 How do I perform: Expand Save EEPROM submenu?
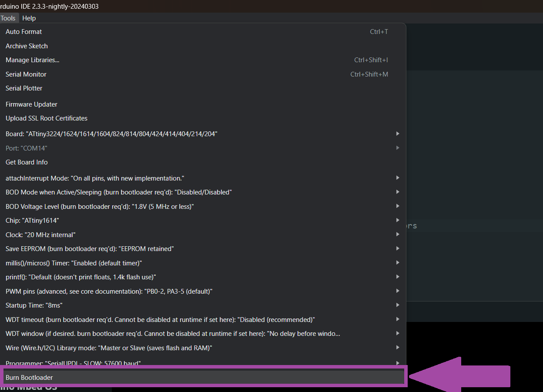pos(397,249)
